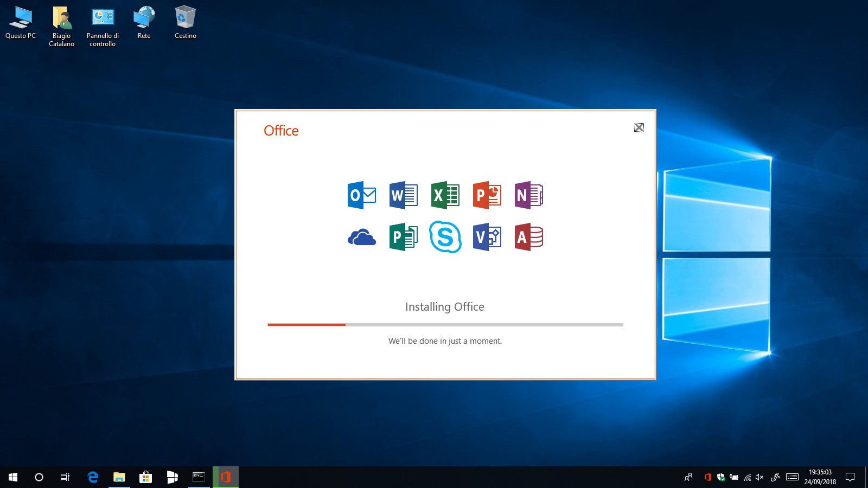Click the Skype icon in installer

coord(445,237)
